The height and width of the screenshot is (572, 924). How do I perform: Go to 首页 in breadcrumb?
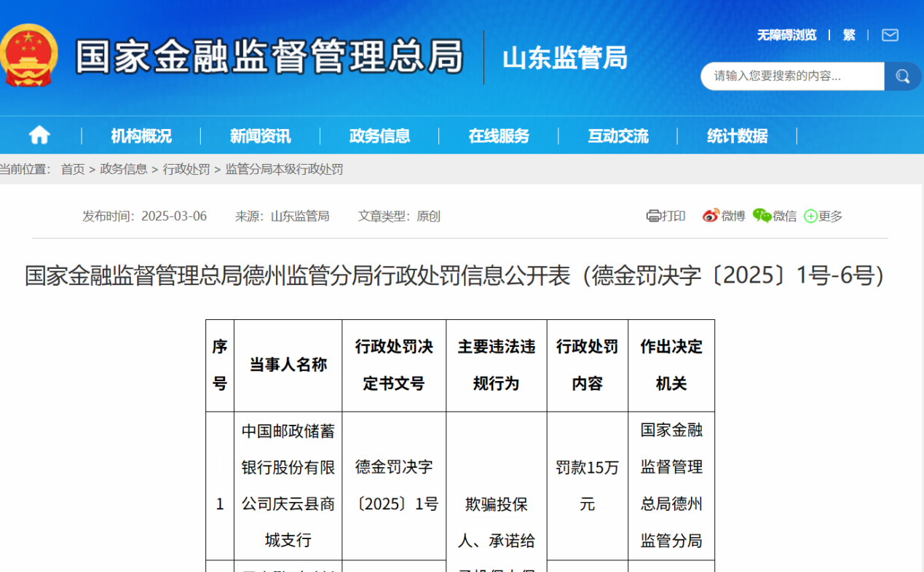point(73,170)
